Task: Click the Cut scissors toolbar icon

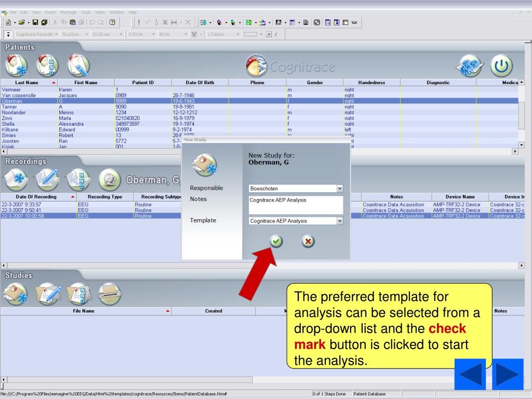Action: [55, 22]
